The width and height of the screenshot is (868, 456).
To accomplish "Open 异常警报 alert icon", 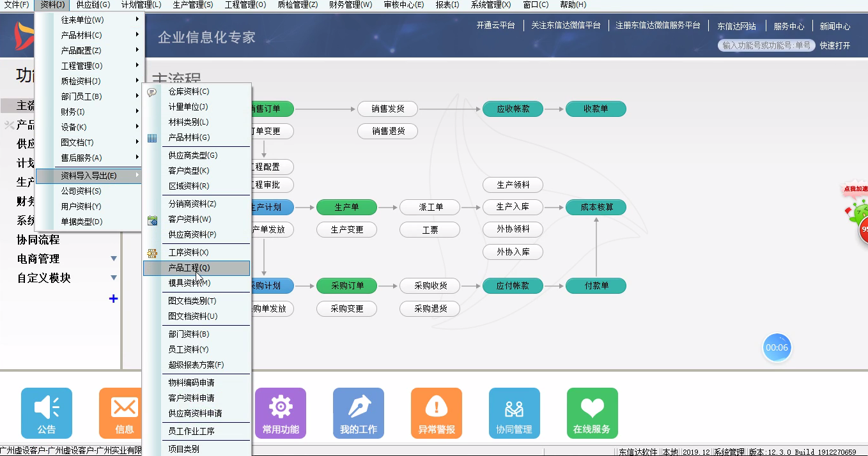I will click(x=437, y=413).
